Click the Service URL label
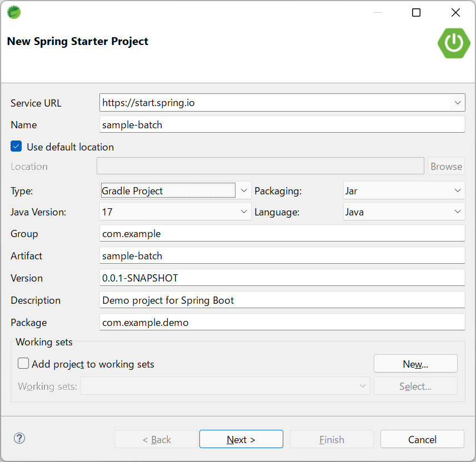Image resolution: width=476 pixels, height=462 pixels. (36, 103)
